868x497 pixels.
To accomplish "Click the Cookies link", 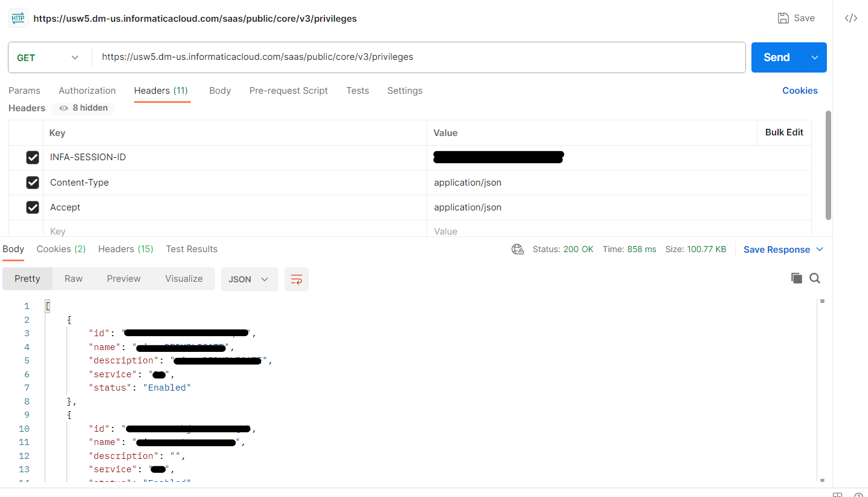I will point(800,91).
